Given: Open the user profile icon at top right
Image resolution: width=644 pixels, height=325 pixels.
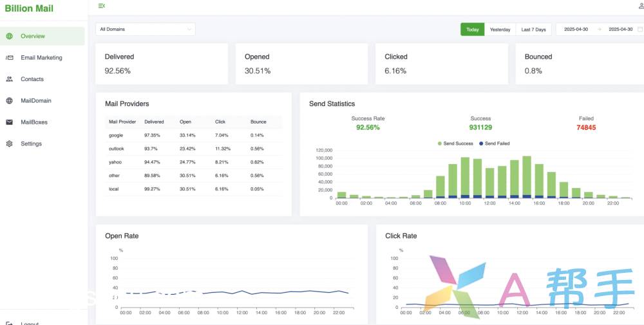Looking at the screenshot, I should 641,6.
